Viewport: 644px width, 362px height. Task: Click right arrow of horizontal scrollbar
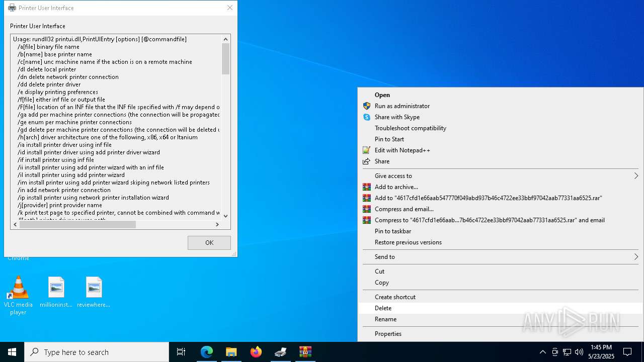click(x=217, y=224)
